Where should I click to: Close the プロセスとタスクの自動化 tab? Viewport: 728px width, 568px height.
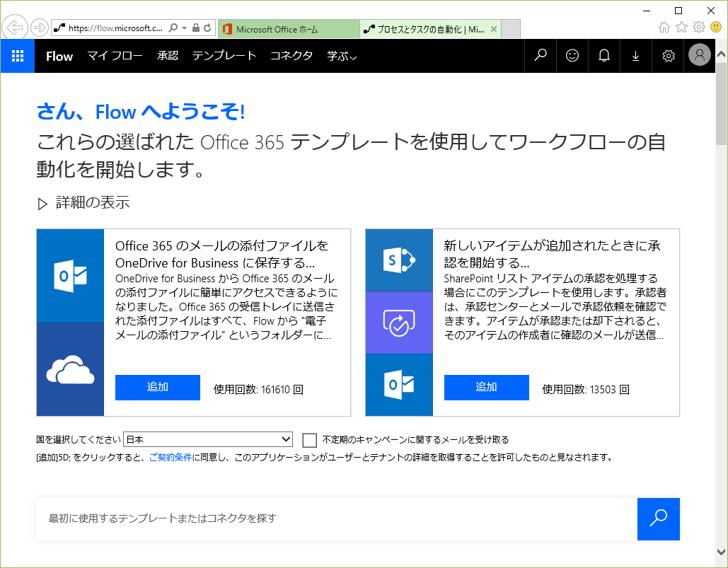tap(494, 29)
